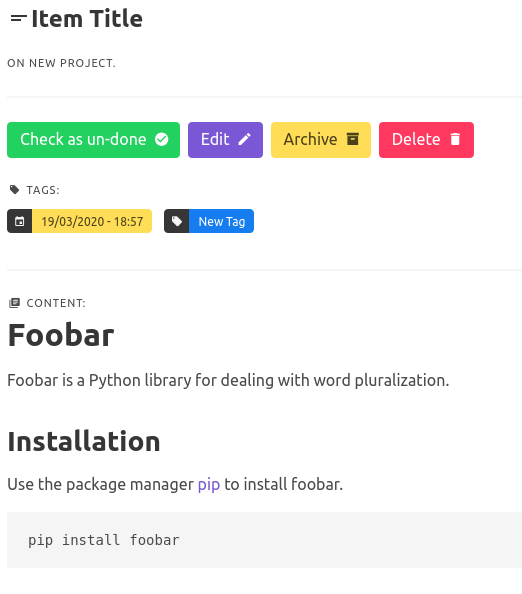
Task: Click the calendar icon on date tag
Action: pos(20,221)
